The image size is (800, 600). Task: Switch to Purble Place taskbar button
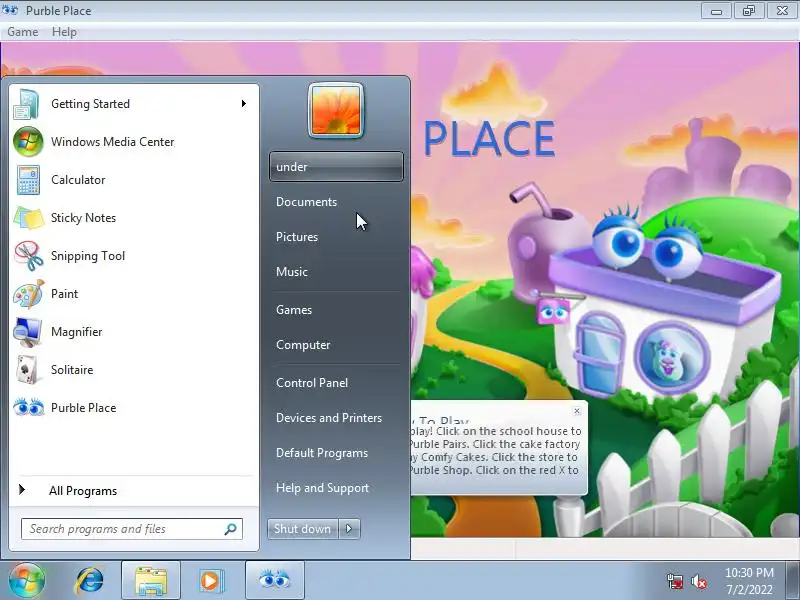pyautogui.click(x=274, y=581)
